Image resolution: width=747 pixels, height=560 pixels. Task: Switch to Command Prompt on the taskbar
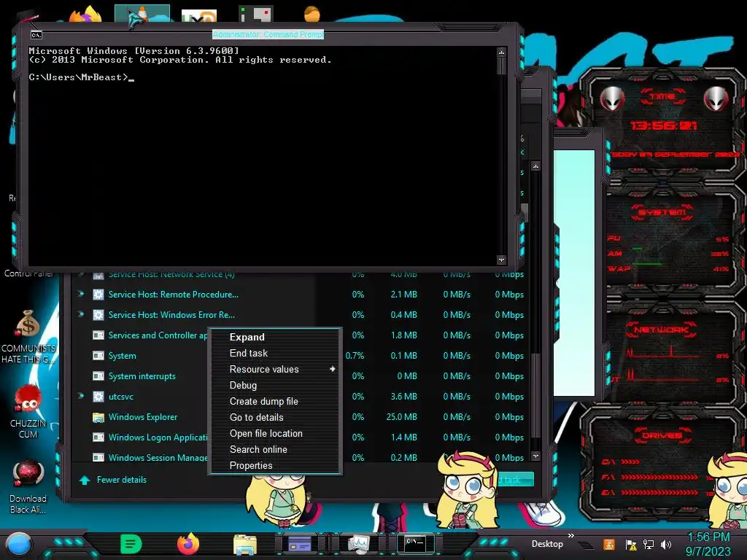415,542
